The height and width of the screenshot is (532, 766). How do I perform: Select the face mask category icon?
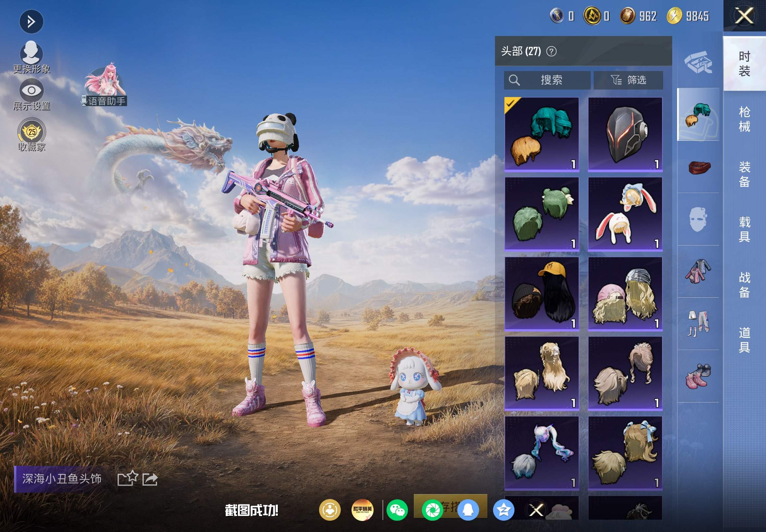coord(698,219)
